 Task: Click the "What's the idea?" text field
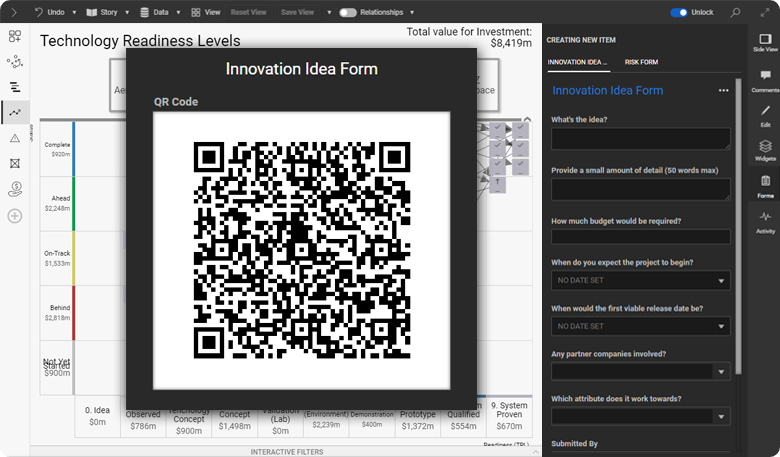click(x=640, y=139)
